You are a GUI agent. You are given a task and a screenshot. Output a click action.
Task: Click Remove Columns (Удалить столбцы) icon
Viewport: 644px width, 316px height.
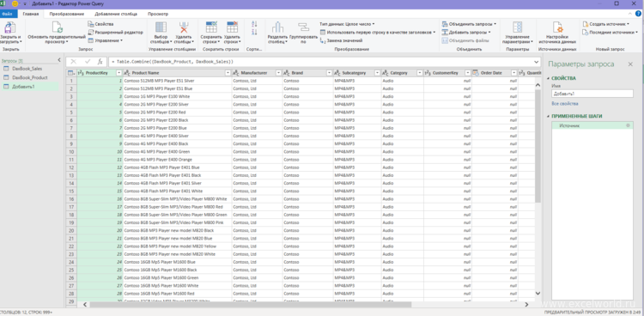point(184,27)
